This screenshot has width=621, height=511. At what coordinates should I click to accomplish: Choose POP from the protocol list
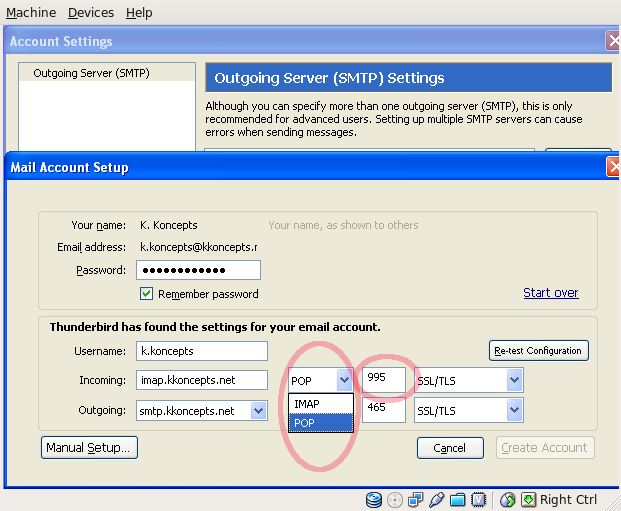pos(320,423)
